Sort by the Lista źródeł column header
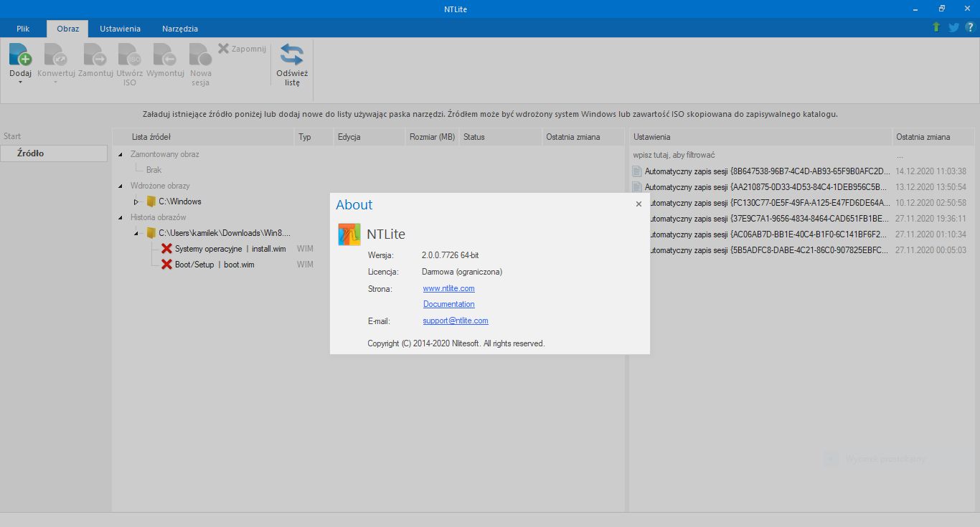The image size is (980, 527). 203,137
